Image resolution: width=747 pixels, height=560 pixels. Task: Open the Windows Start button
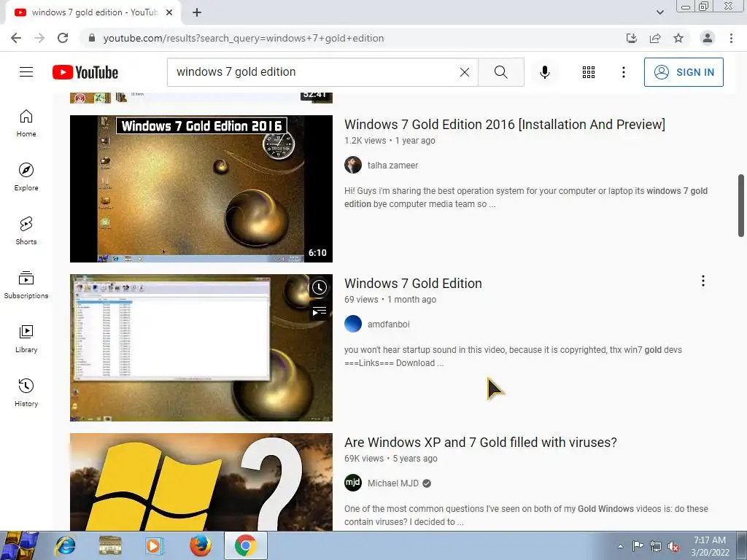[19, 545]
